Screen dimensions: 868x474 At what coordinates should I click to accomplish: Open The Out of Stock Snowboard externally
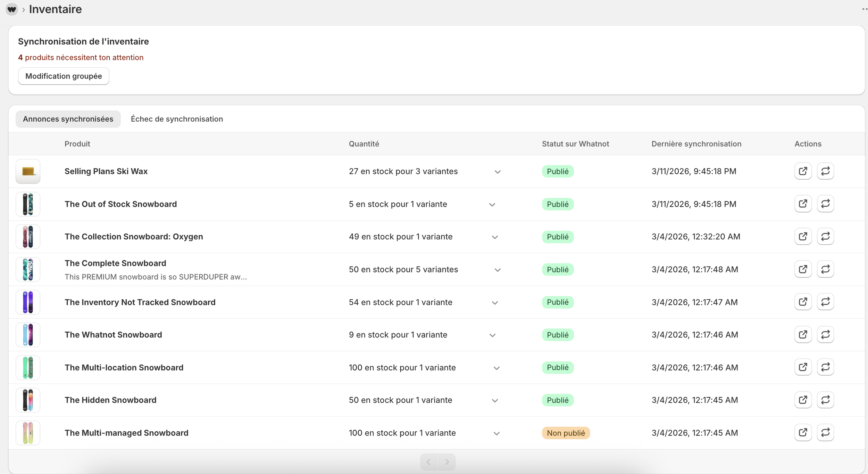click(803, 204)
